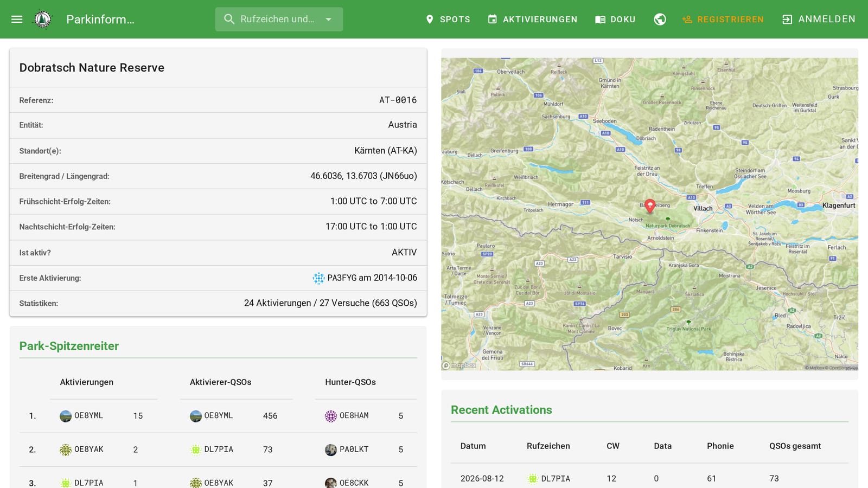Open the hamburger navigation menu
Viewport: 868px width, 488px height.
(x=17, y=19)
